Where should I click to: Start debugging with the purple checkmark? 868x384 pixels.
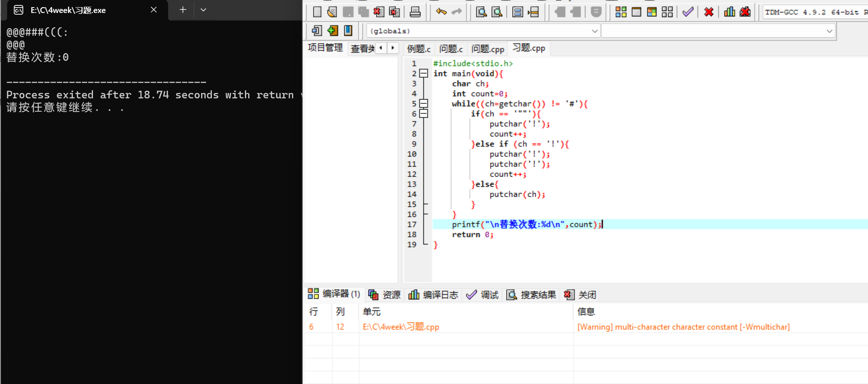pyautogui.click(x=688, y=12)
